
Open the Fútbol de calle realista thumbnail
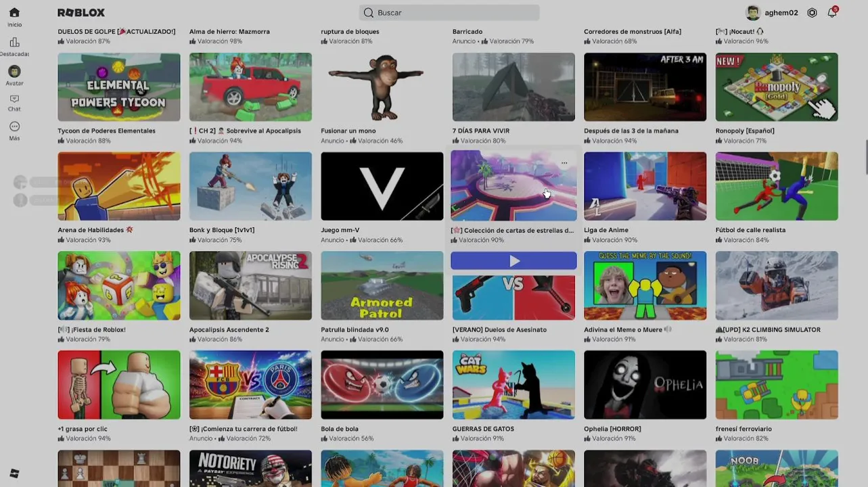click(x=777, y=186)
